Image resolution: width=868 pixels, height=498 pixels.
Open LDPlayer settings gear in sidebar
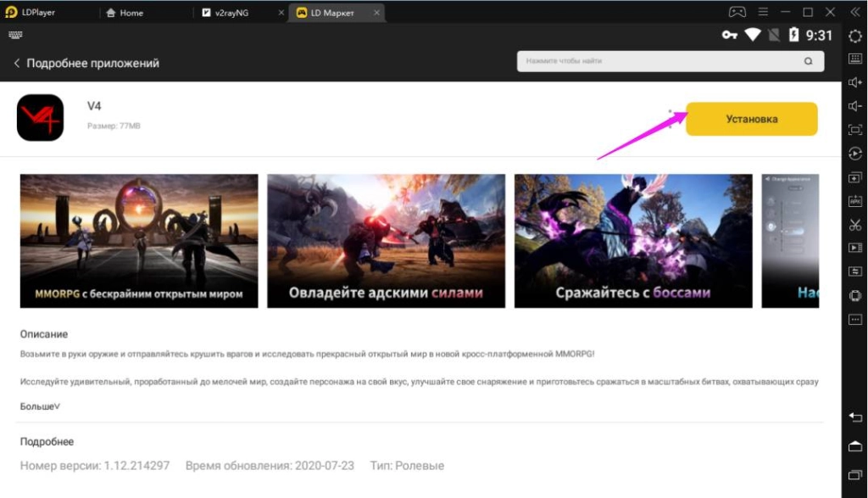(x=855, y=36)
